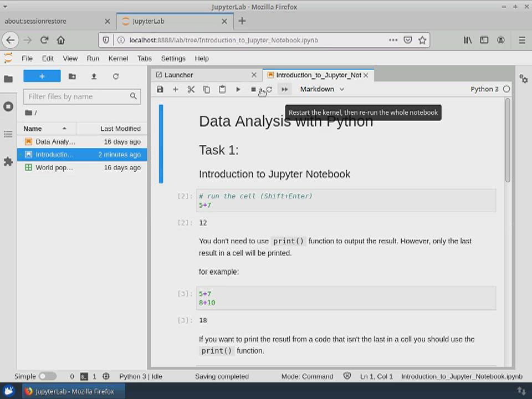Screen dimensions: 532x399
Task: Click the code cell containing 5+7 comment
Action: click(346, 201)
